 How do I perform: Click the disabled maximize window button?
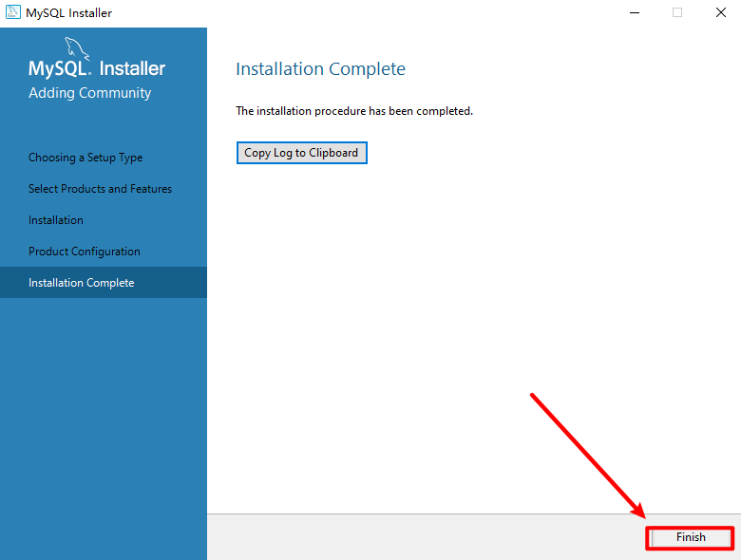[677, 13]
